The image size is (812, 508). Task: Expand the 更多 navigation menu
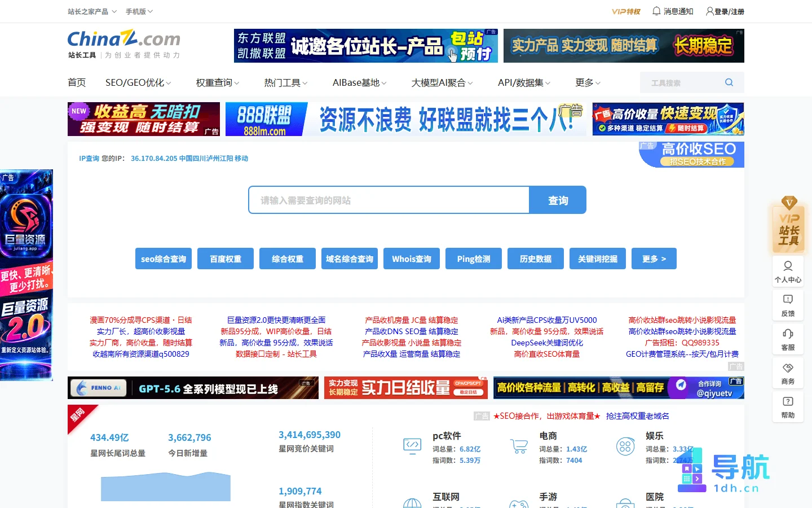(x=588, y=82)
